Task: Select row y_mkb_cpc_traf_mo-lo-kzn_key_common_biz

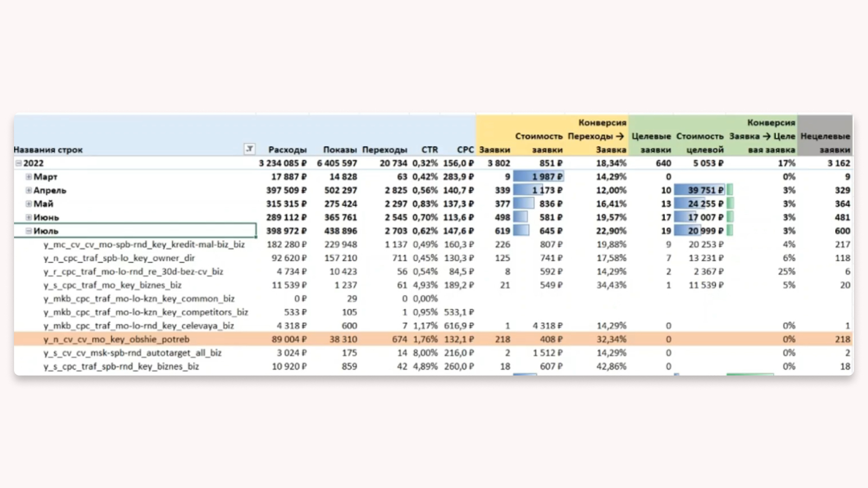Action: click(x=433, y=299)
